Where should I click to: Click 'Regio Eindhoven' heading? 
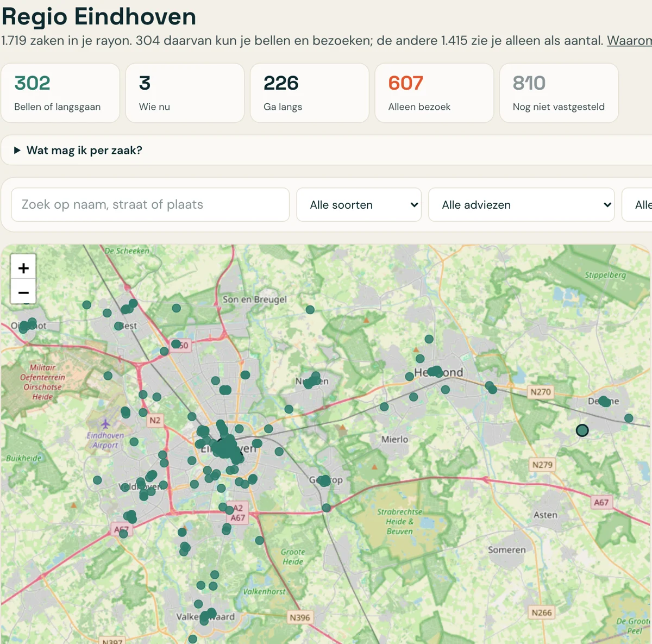98,16
